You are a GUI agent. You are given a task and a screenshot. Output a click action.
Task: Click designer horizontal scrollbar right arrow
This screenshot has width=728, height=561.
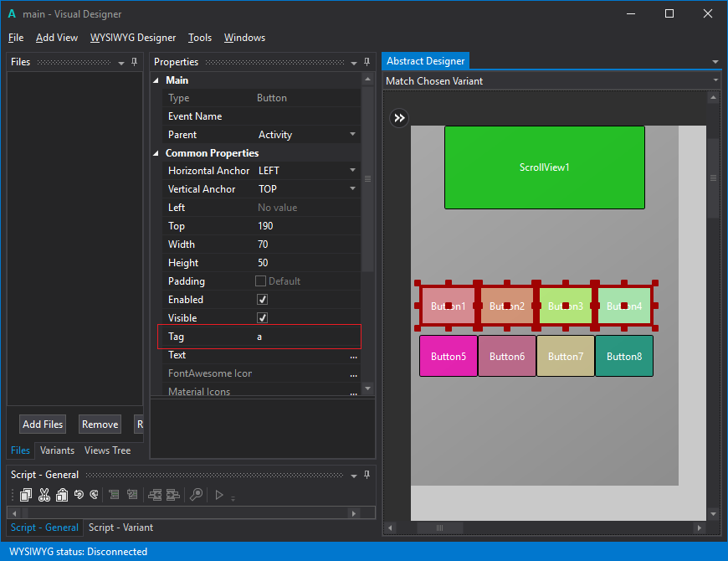pyautogui.click(x=700, y=528)
